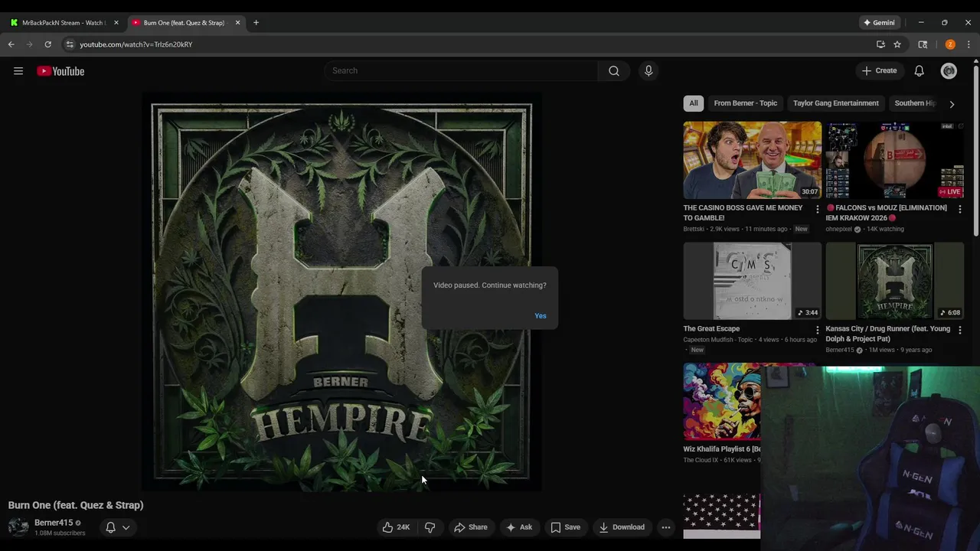Open the Brettski channel name
The image size is (980, 551).
point(694,229)
